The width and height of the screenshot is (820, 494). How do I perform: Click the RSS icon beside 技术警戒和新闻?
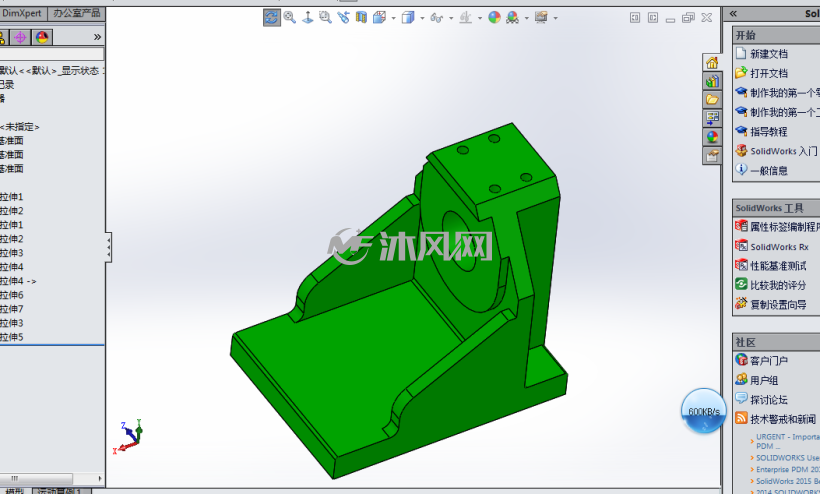pos(741,417)
